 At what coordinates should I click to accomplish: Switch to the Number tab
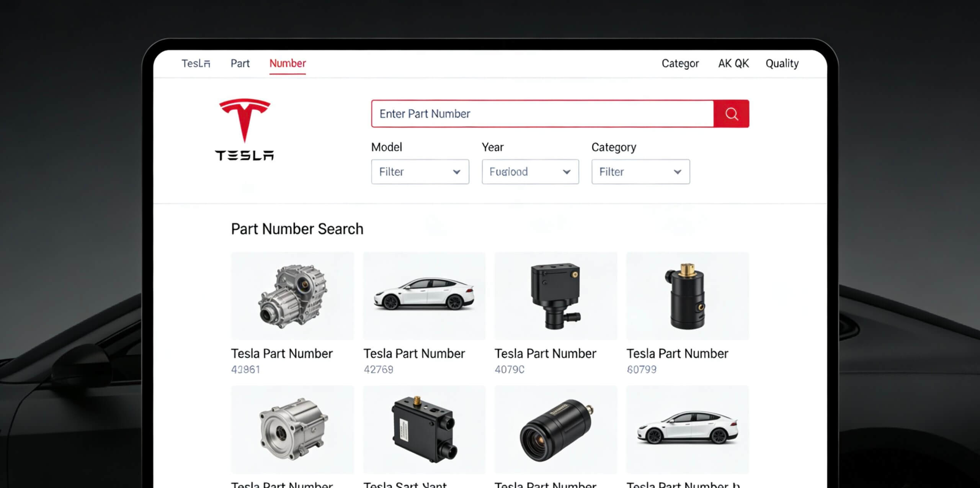click(x=287, y=63)
